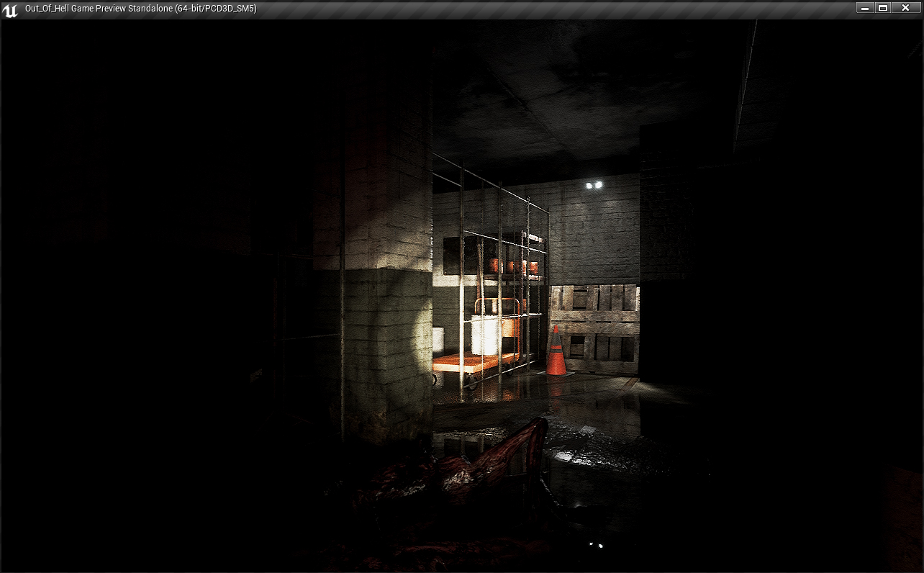Click the twin wall-mounted spotlights
Screen dimensions: 924x573
pos(594,186)
